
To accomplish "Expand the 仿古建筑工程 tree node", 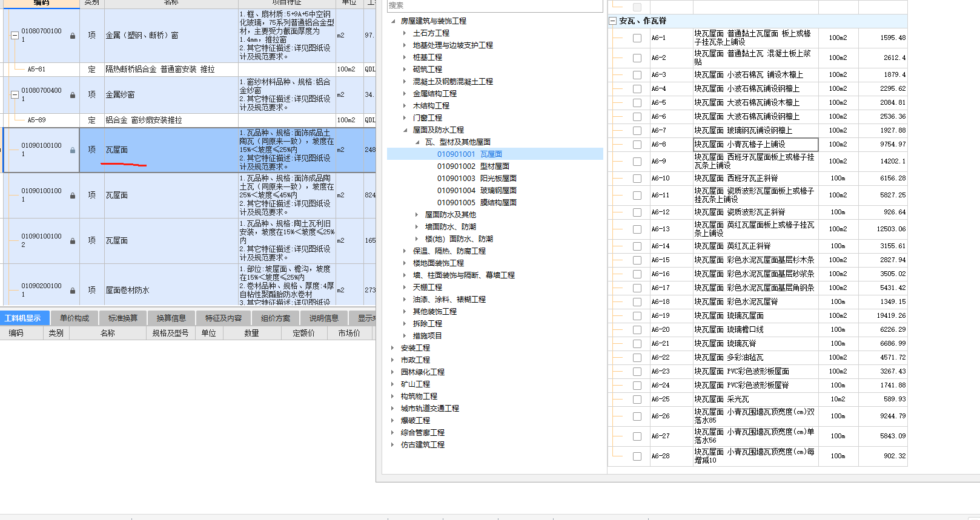I will pos(392,445).
